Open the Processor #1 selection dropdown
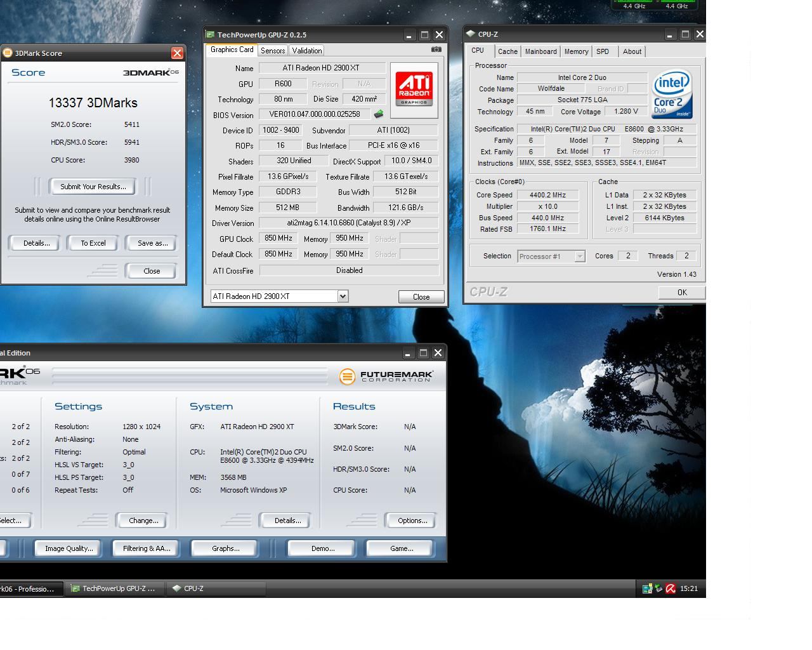 579,256
